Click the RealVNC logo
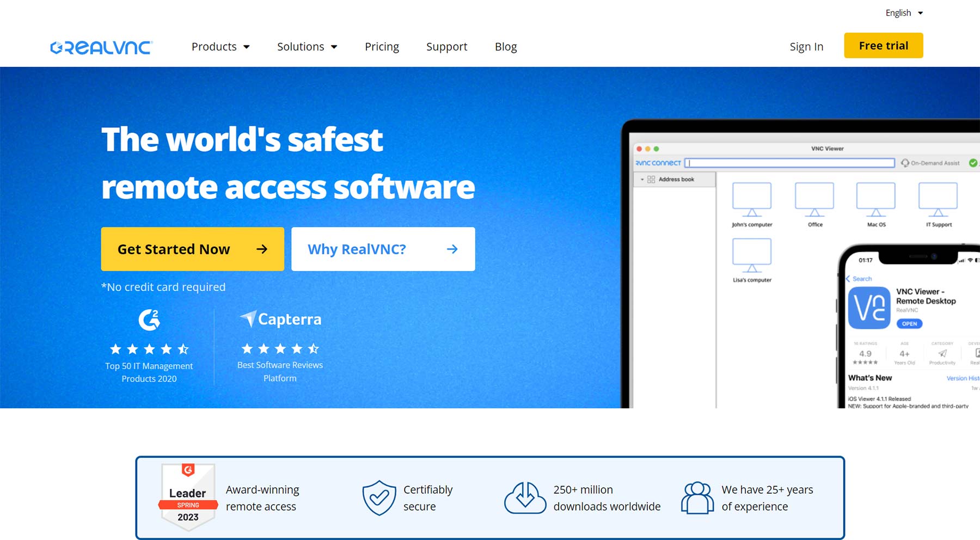Screen dimensions: 980x540 (101, 47)
